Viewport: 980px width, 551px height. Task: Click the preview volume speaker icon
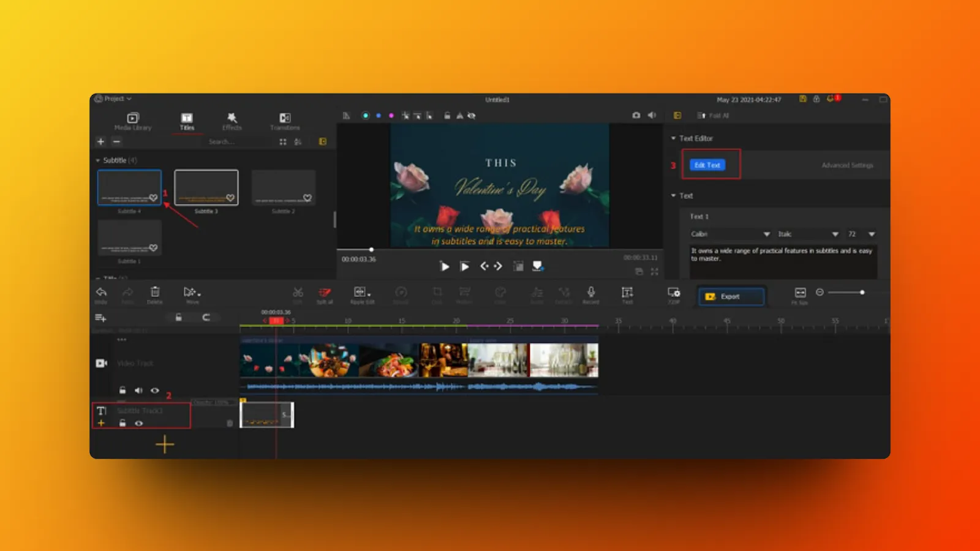coord(652,115)
